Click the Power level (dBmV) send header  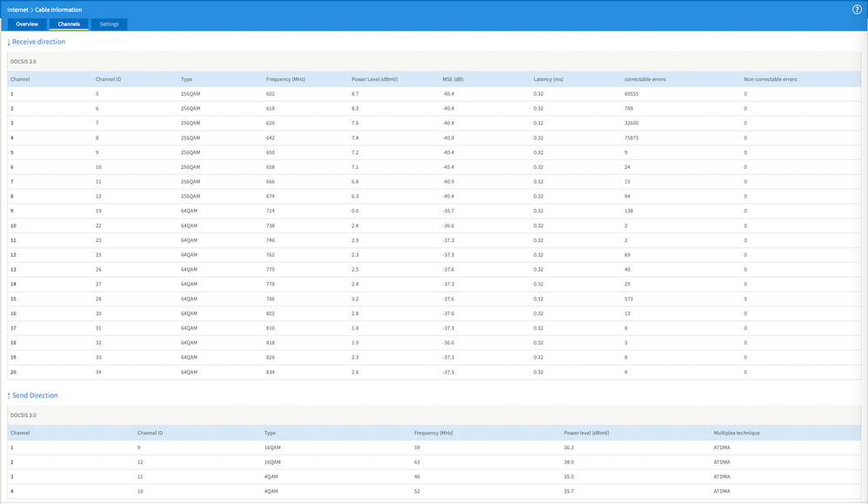point(586,433)
